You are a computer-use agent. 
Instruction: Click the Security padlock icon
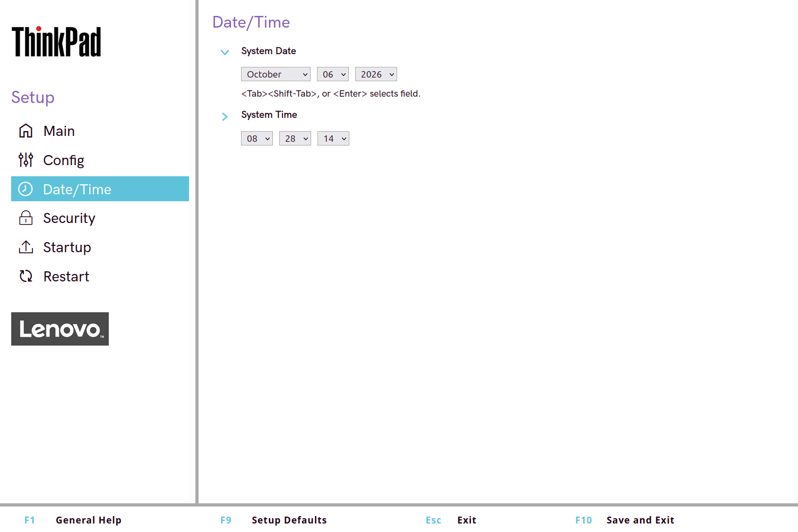[x=25, y=218]
